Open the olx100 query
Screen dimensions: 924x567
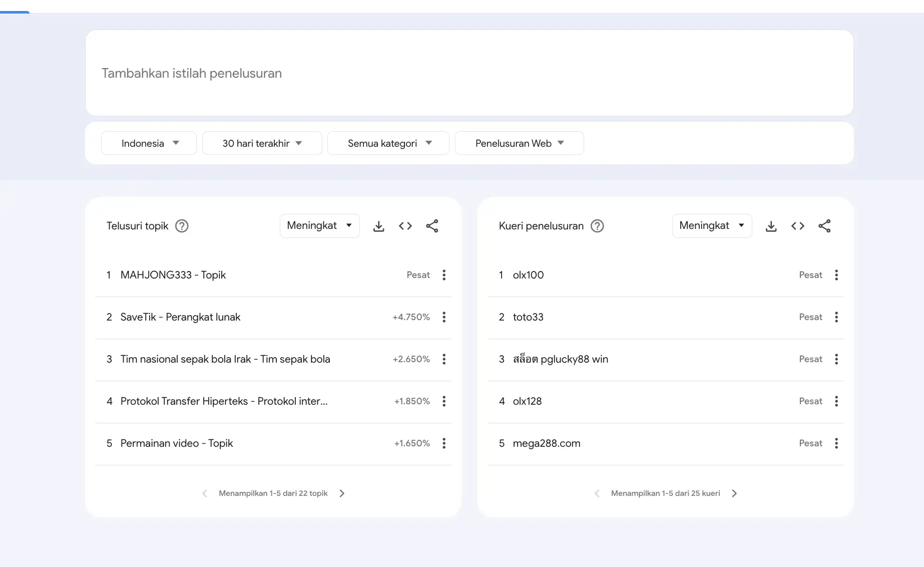(x=528, y=275)
